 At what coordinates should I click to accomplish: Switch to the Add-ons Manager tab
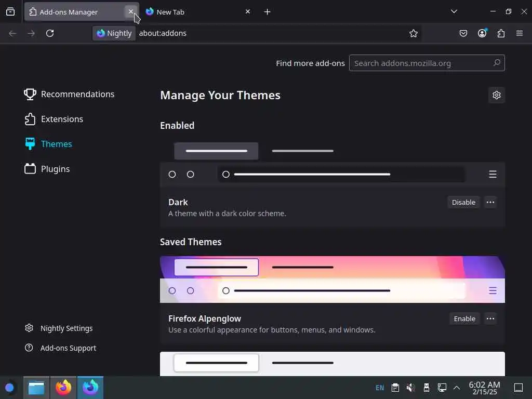pos(82,12)
